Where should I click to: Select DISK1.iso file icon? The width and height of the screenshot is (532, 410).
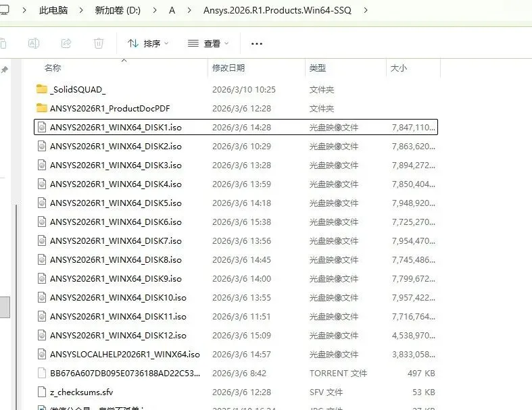click(x=42, y=127)
